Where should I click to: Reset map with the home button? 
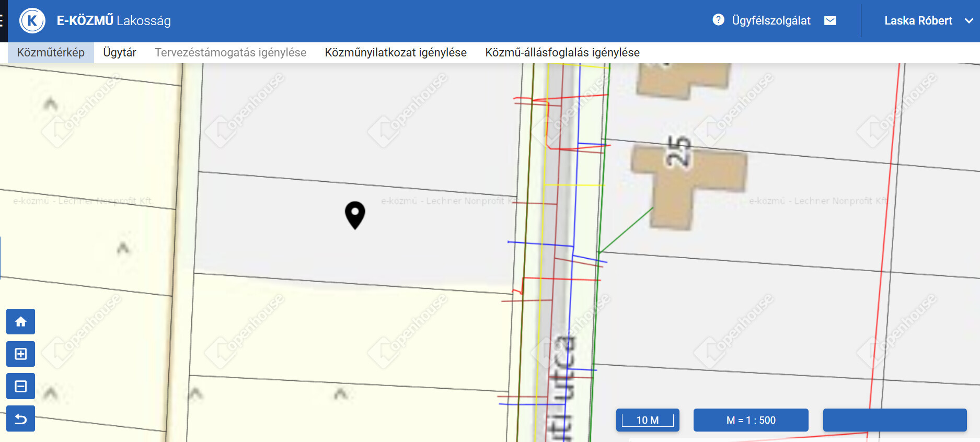coord(20,322)
